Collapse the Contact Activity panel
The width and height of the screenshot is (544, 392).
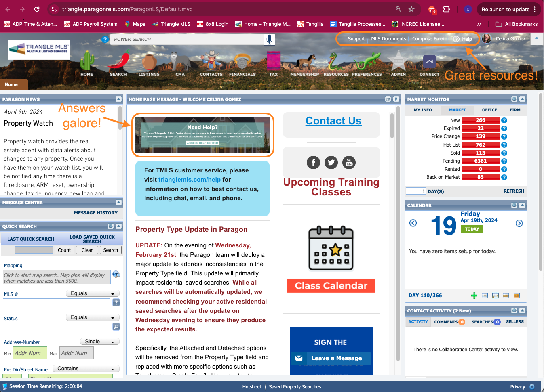point(522,310)
